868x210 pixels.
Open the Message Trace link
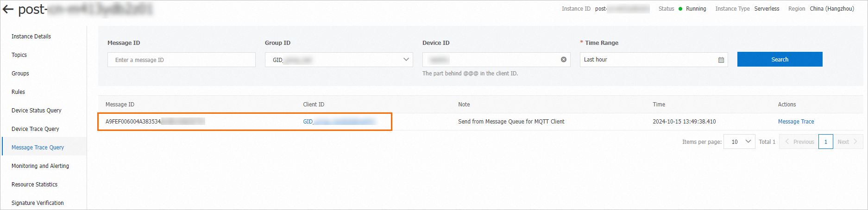[796, 122]
